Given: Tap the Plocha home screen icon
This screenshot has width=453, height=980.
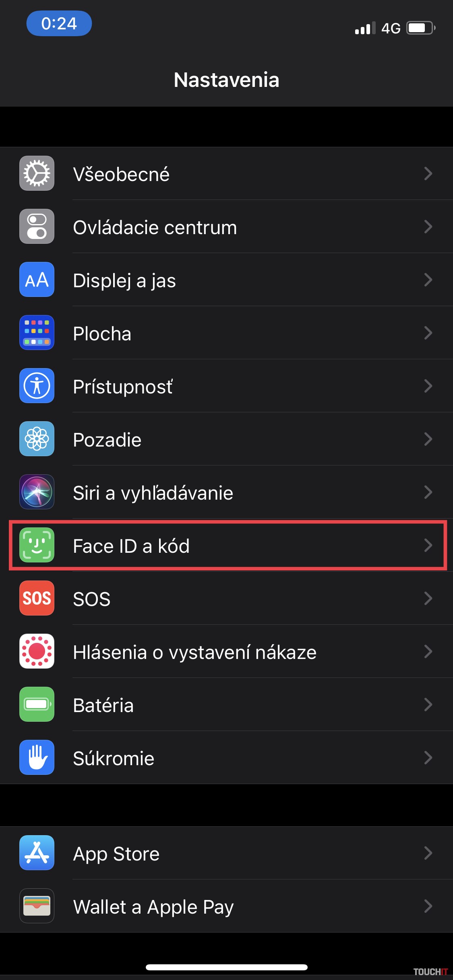Looking at the screenshot, I should click(x=37, y=333).
